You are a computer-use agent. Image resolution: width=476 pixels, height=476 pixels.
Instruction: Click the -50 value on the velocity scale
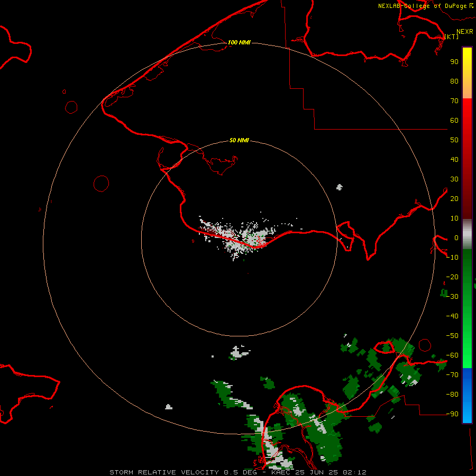[452, 336]
